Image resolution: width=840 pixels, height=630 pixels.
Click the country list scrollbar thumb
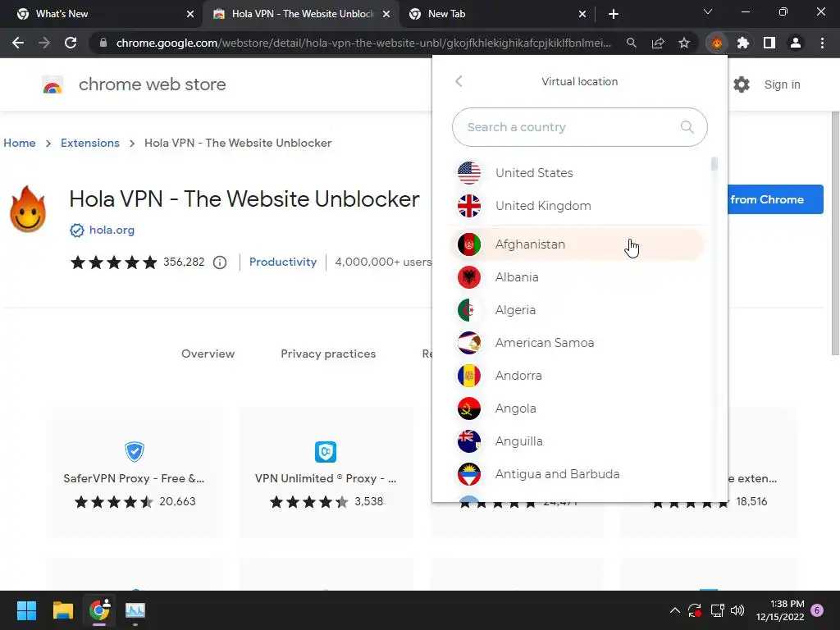(x=714, y=164)
